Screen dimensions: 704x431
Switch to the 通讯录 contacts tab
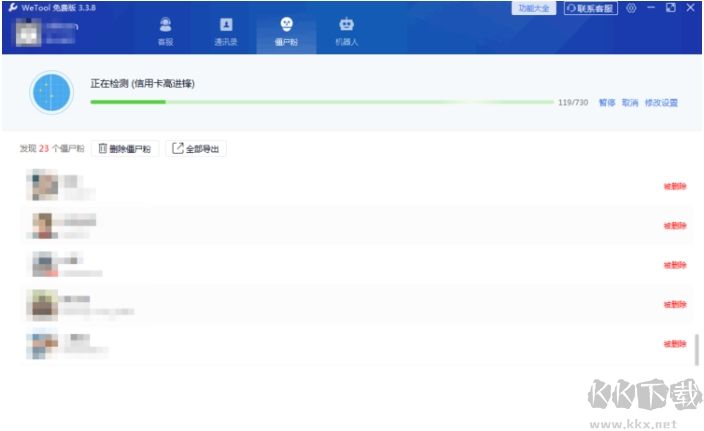pyautogui.click(x=226, y=31)
